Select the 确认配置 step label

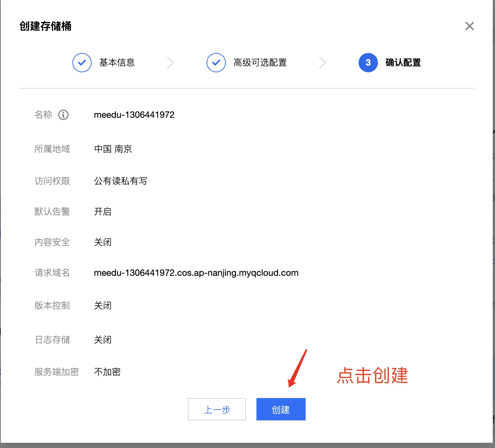tap(403, 63)
